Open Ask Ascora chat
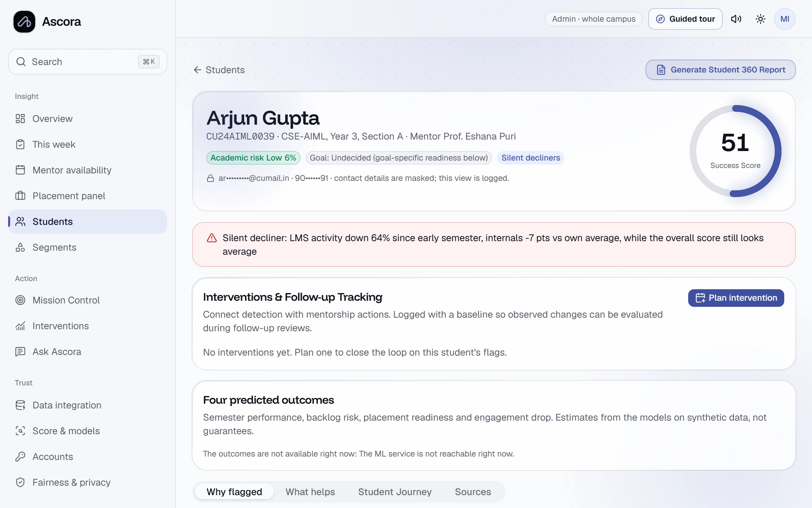 tap(88, 352)
